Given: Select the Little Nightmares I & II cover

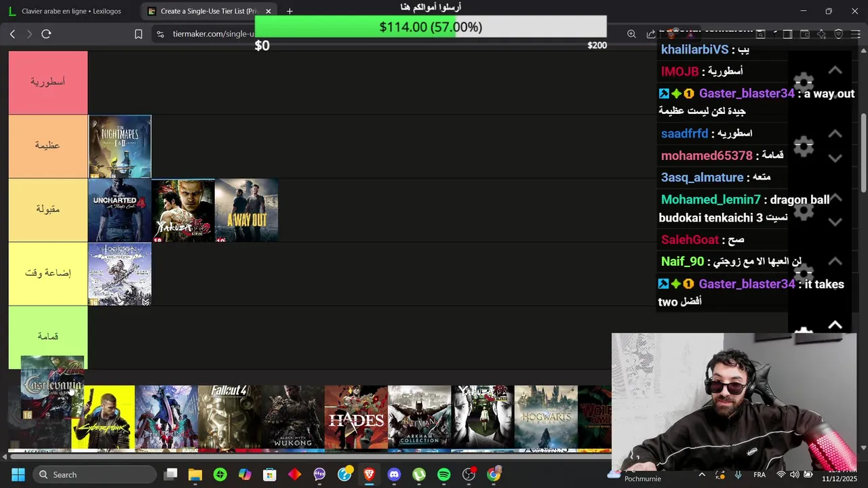Looking at the screenshot, I should pos(120,146).
